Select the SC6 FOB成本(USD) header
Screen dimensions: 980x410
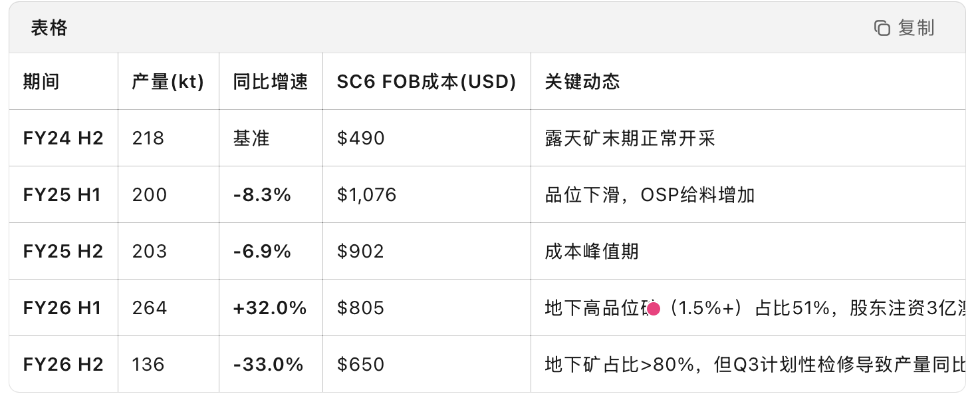coord(426,81)
